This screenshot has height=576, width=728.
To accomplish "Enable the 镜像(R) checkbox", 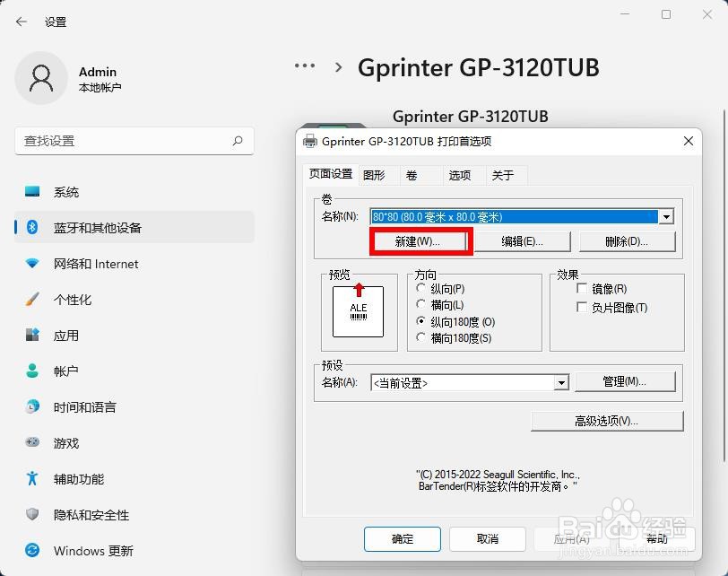I will click(x=581, y=289).
